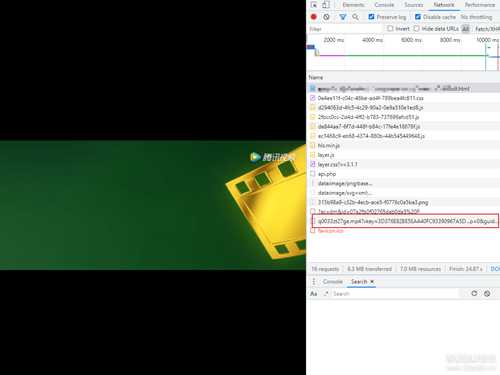
Task: Disable the Preserve log checkbox
Action: click(371, 17)
